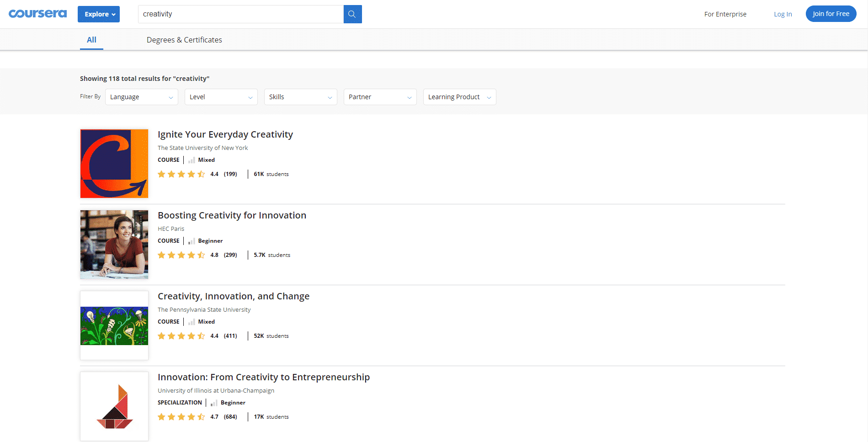Click the tangram boat specialization thumbnail
Image resolution: width=868 pixels, height=442 pixels.
click(114, 406)
